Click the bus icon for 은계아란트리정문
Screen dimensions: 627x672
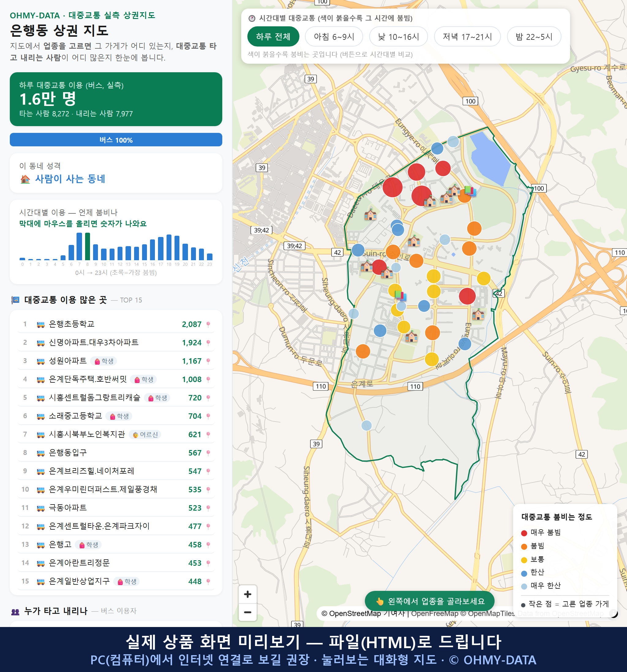[x=40, y=563]
